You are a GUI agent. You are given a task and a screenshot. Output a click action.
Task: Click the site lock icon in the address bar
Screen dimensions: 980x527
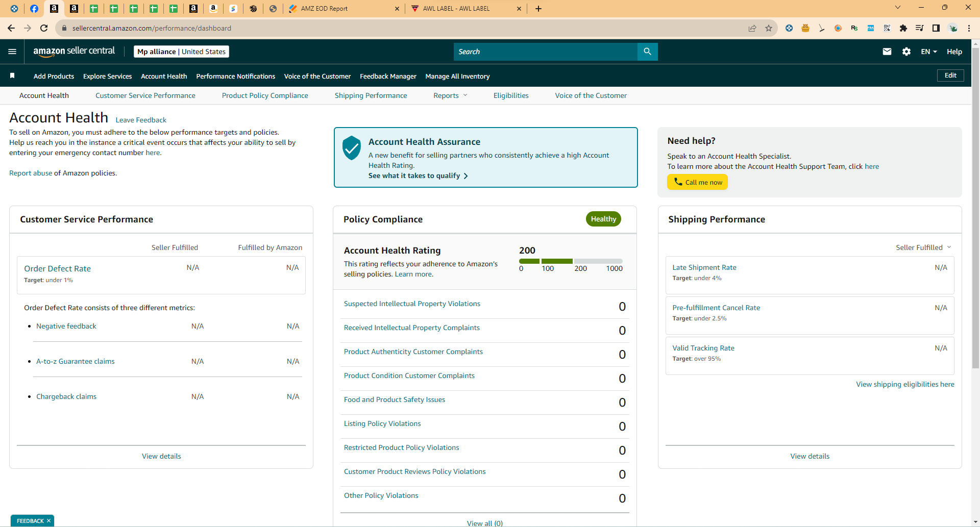[x=64, y=28]
